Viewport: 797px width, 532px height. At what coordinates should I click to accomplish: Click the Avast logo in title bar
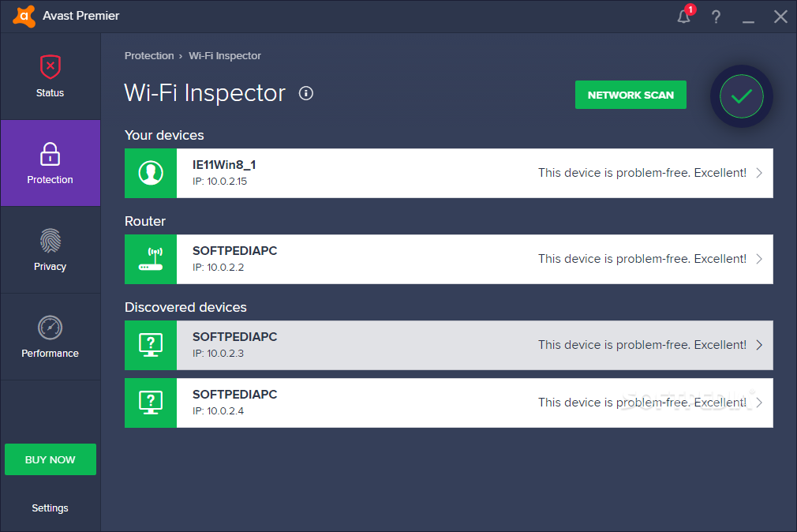point(24,16)
